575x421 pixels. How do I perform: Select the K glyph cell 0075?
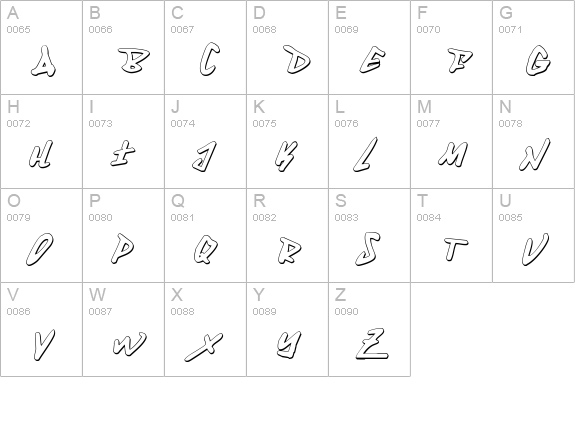pyautogui.click(x=288, y=142)
